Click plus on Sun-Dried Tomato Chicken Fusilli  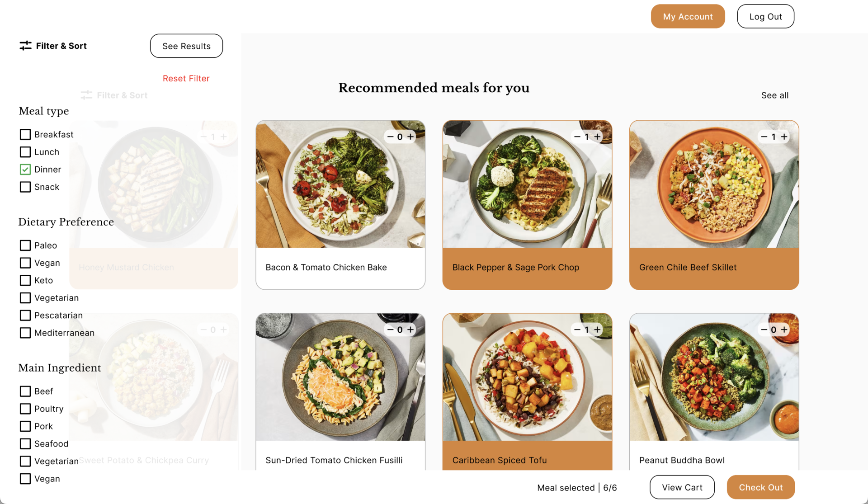coord(410,330)
